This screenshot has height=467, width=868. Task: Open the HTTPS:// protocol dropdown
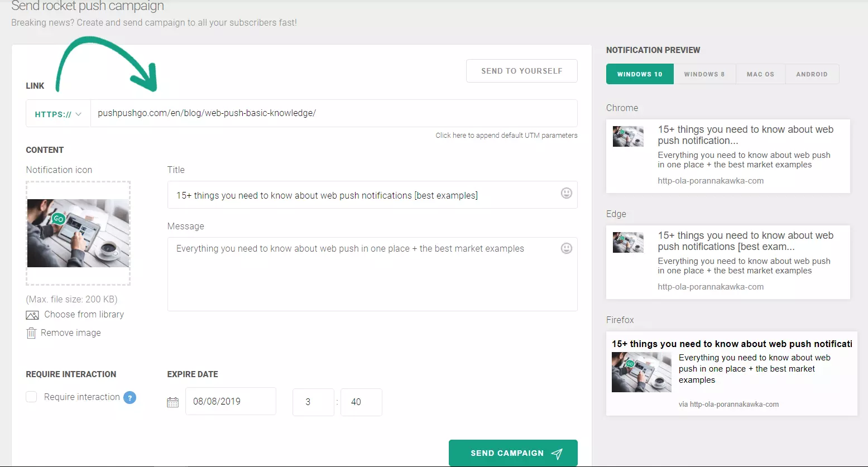point(58,114)
